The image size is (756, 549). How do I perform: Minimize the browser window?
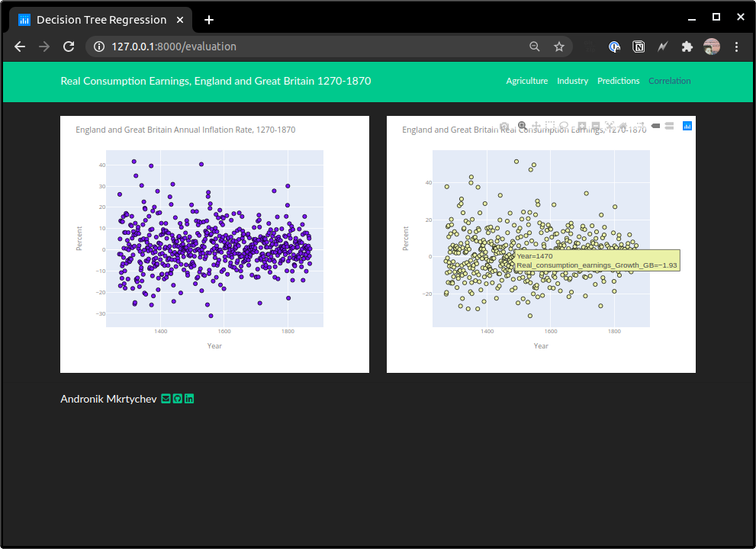click(x=692, y=19)
